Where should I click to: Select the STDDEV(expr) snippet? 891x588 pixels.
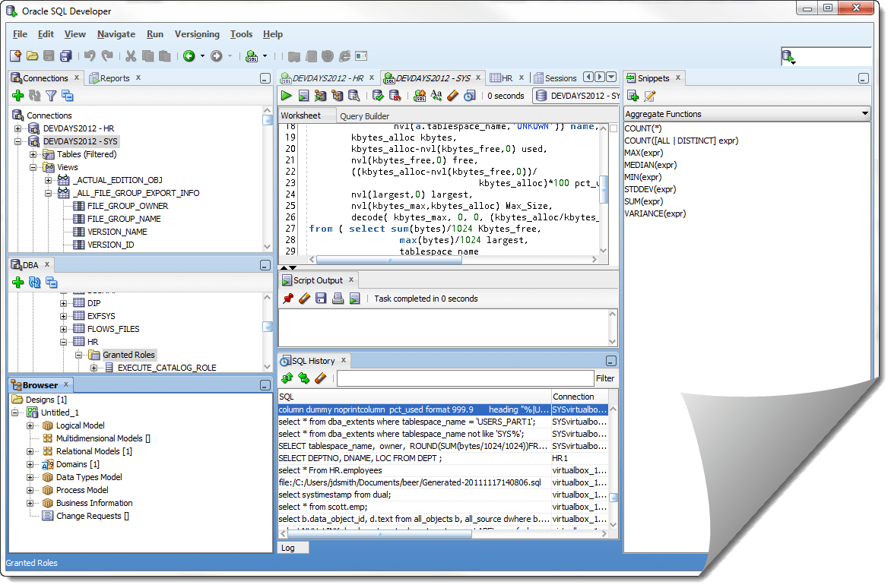point(649,190)
